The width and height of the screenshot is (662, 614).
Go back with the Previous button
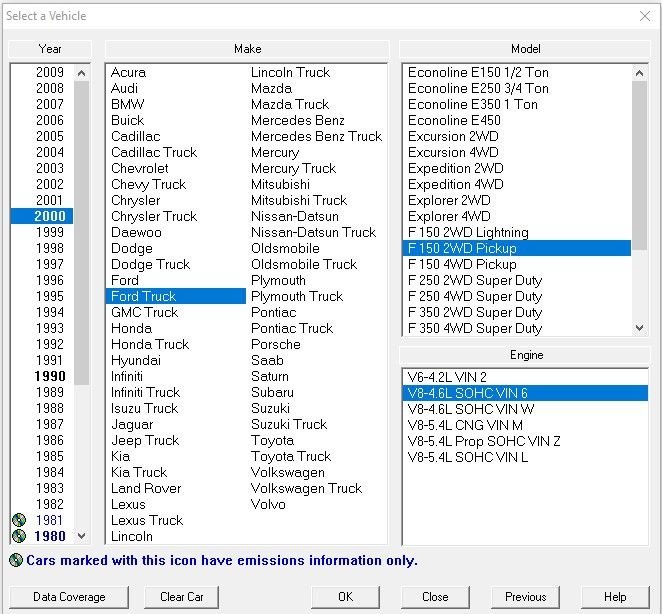point(525,597)
